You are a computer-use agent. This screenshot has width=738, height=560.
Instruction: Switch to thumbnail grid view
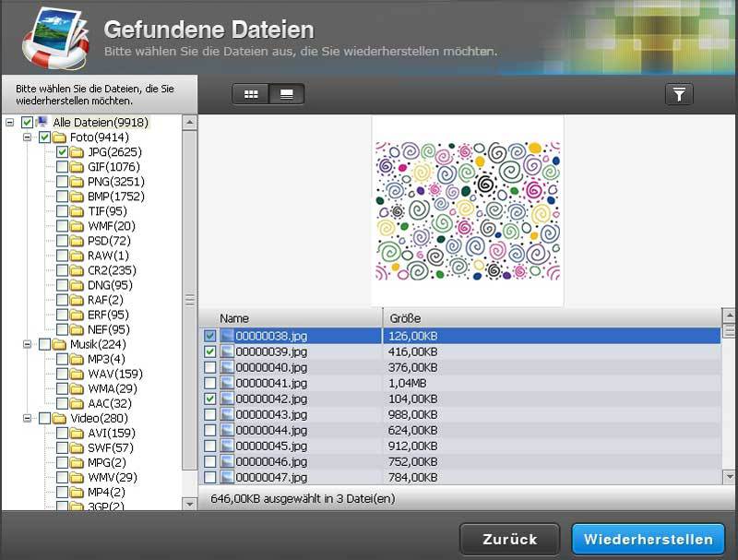[x=250, y=94]
